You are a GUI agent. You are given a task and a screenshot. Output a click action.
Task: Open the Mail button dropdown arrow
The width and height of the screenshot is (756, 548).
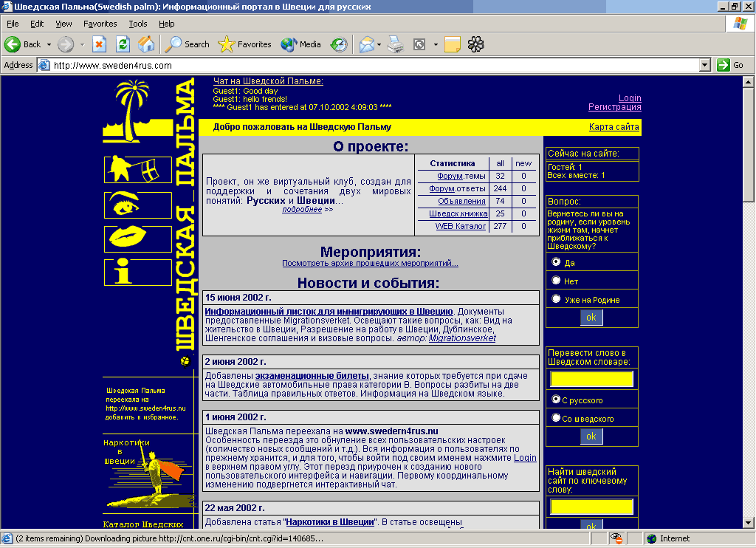[x=379, y=44]
